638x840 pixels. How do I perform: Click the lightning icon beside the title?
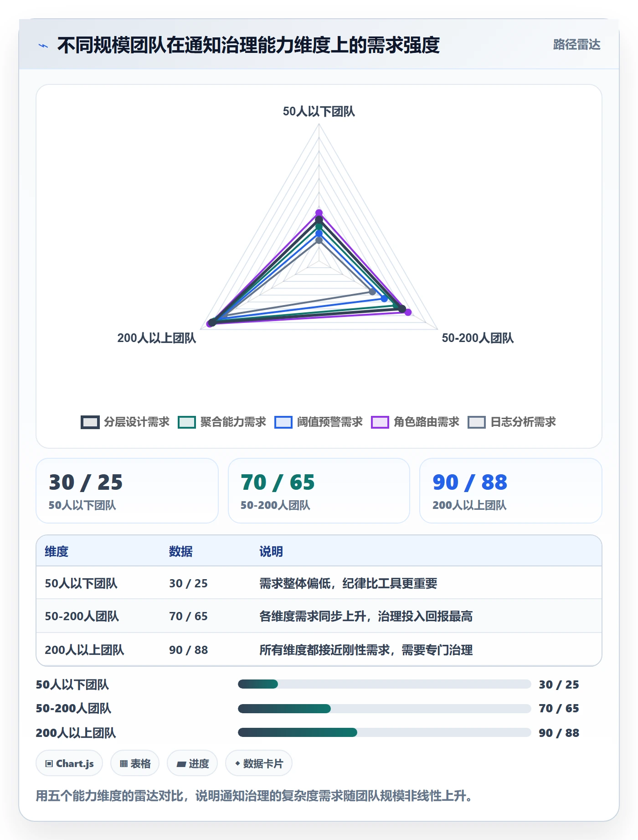pyautogui.click(x=43, y=46)
